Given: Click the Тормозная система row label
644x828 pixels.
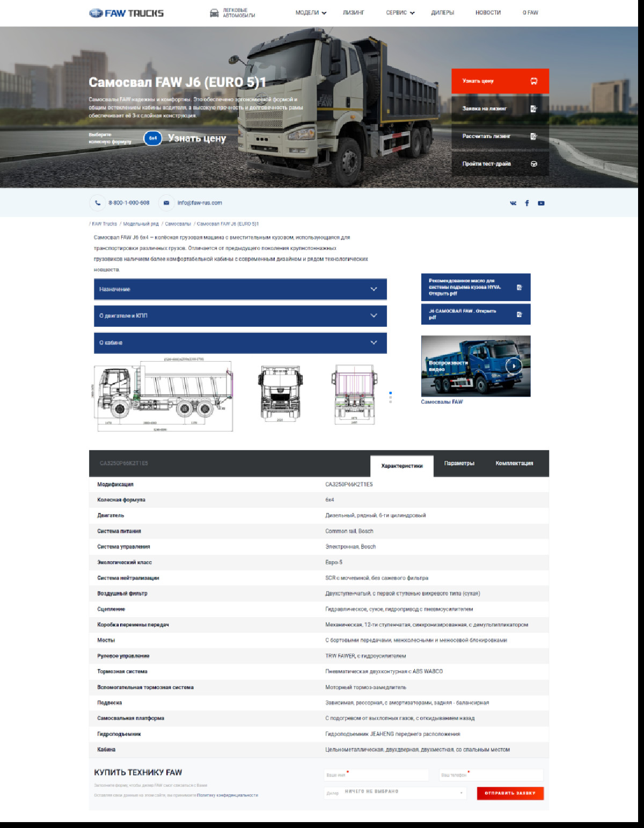Looking at the screenshot, I should [x=122, y=672].
